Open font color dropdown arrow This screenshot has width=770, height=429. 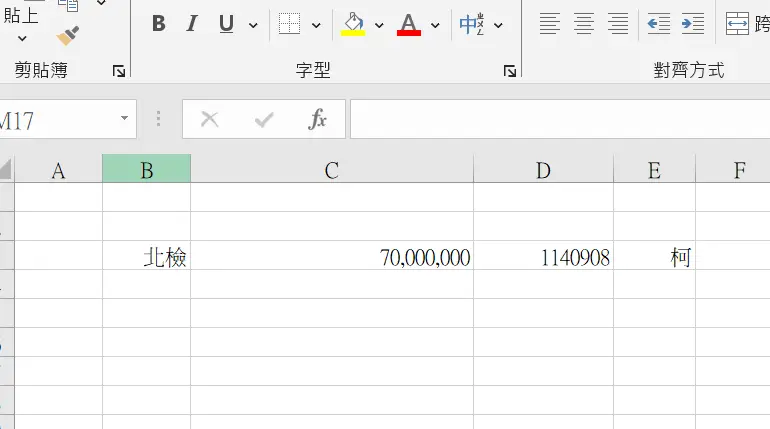(435, 25)
